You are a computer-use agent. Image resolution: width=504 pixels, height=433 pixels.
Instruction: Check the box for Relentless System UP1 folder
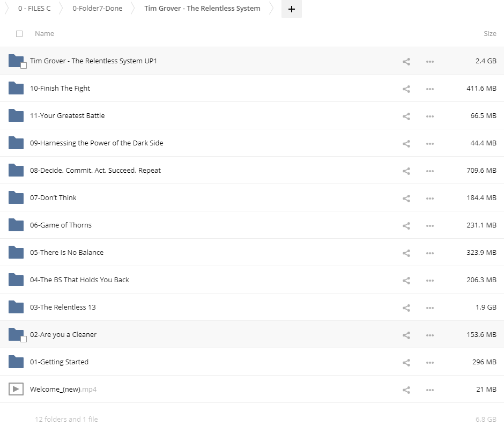[x=23, y=65]
